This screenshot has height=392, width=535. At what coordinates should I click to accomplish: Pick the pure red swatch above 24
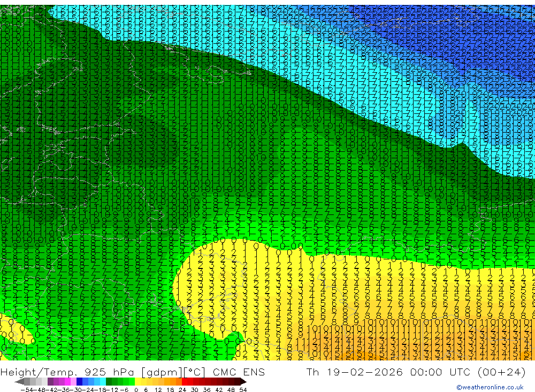pyautogui.click(x=185, y=381)
